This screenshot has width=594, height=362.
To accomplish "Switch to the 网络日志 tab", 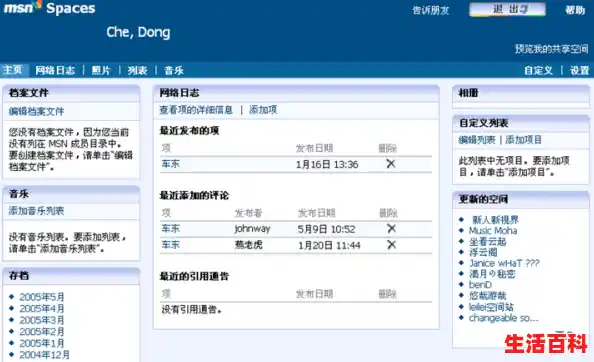I will pyautogui.click(x=55, y=70).
